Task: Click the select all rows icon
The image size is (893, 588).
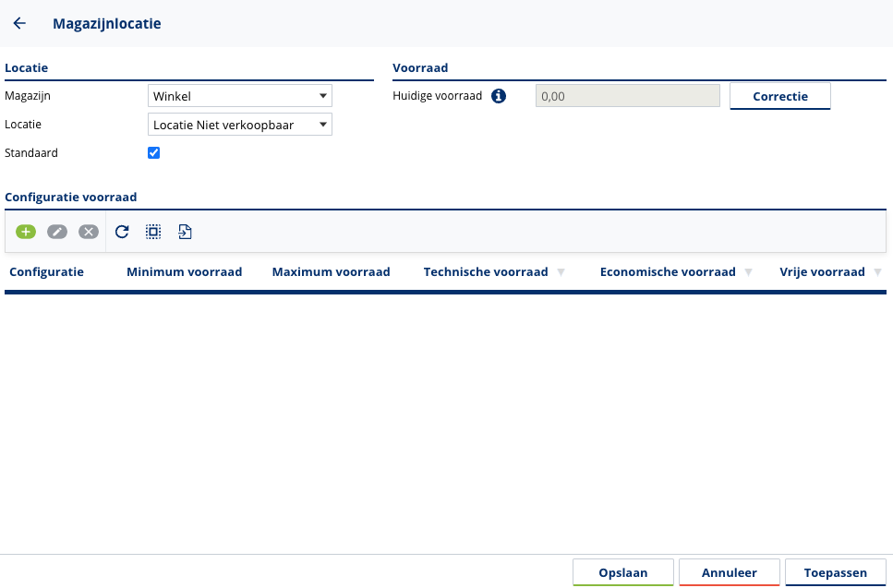Action: pos(153,232)
